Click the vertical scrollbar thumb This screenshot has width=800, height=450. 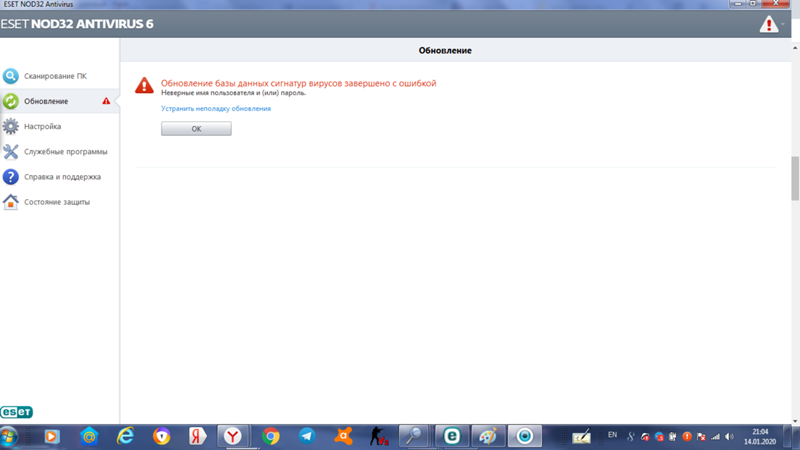pyautogui.click(x=795, y=179)
